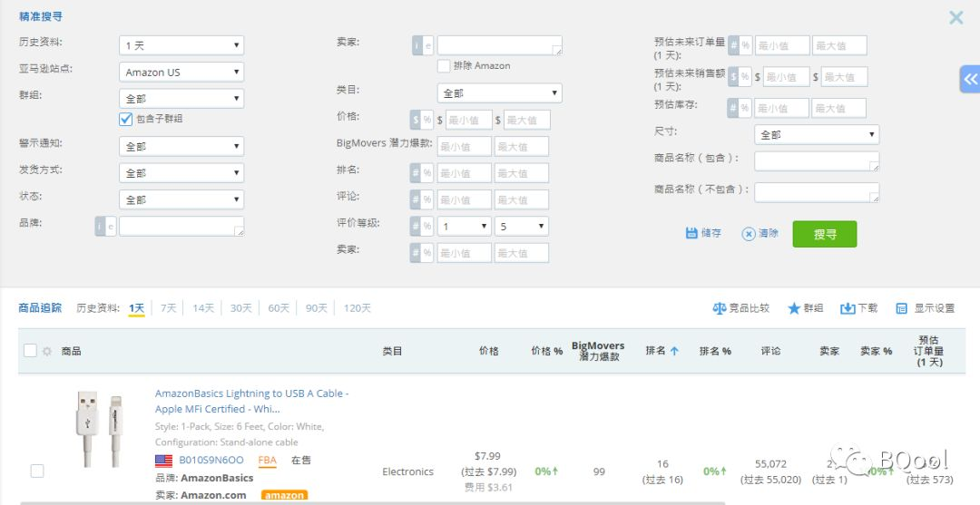Click the 评论 column header
The height and width of the screenshot is (505, 980).
click(770, 351)
